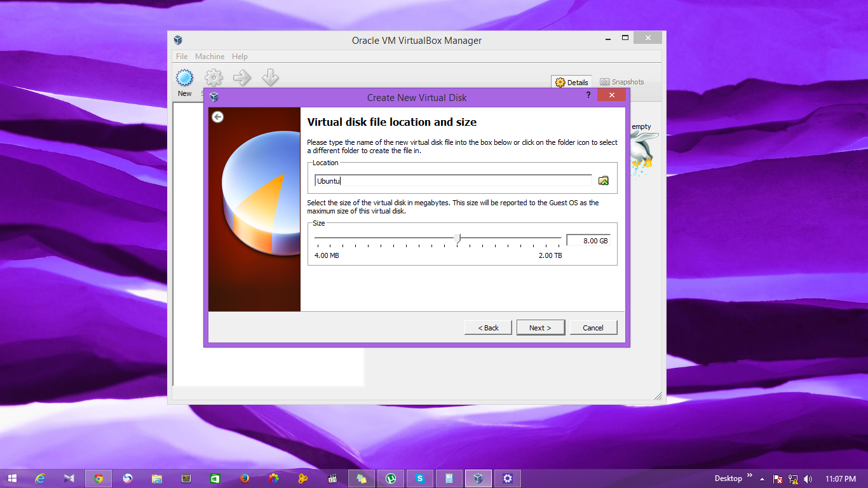The height and width of the screenshot is (488, 868).
Task: Open Visual Studio from the taskbar
Action: point(69,478)
